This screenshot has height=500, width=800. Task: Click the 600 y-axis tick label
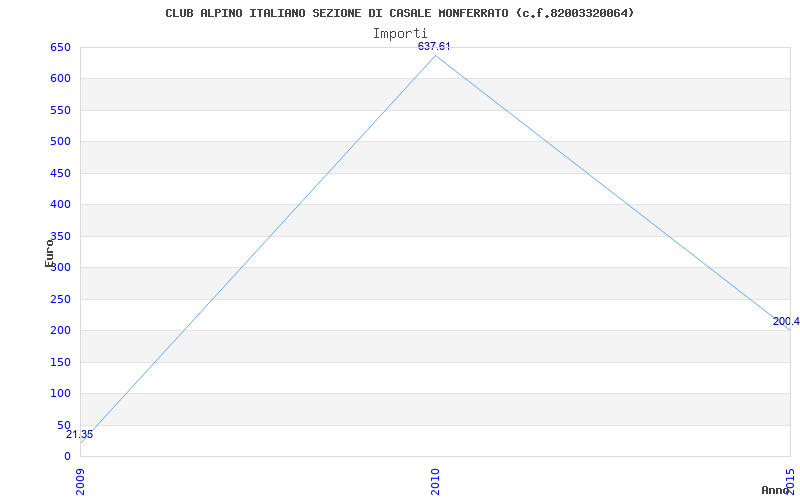60,79
